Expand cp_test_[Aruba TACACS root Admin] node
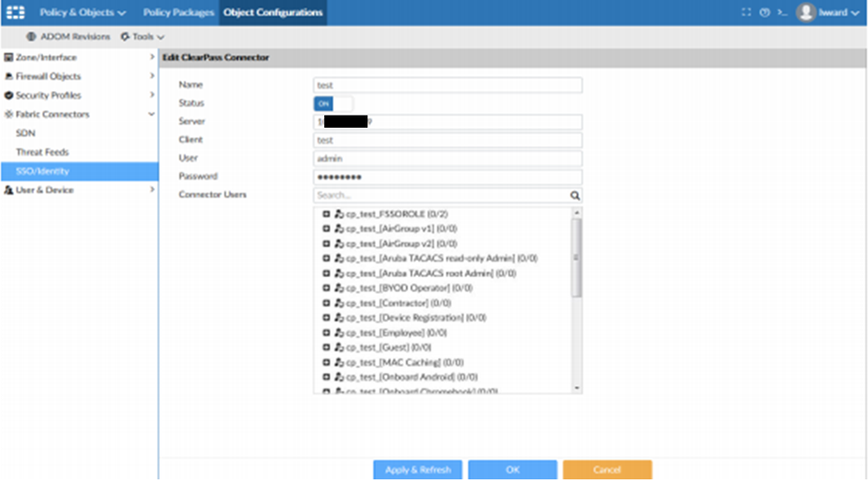Viewport: 868px width, 483px height. 326,273
